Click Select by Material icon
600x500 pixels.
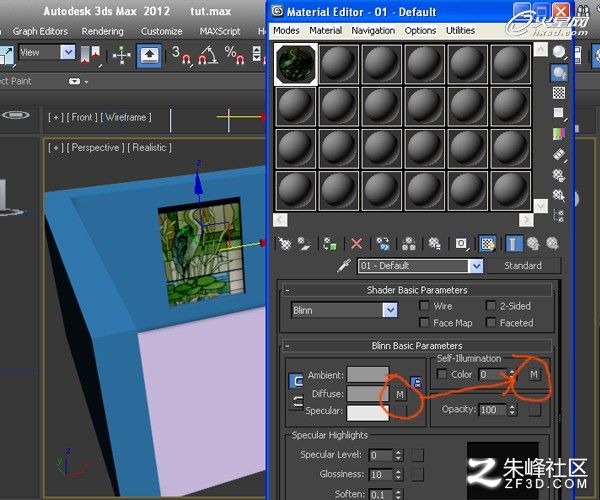tap(559, 195)
